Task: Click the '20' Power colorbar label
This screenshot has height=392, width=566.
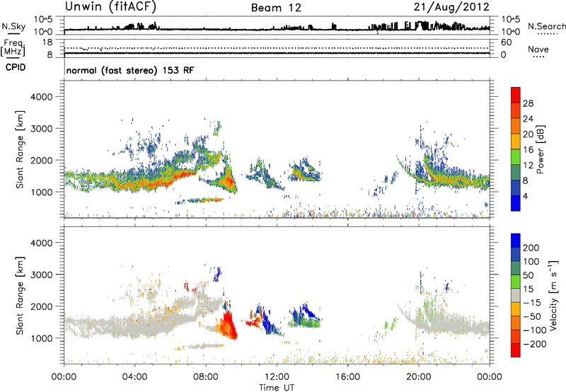Action: [528, 134]
